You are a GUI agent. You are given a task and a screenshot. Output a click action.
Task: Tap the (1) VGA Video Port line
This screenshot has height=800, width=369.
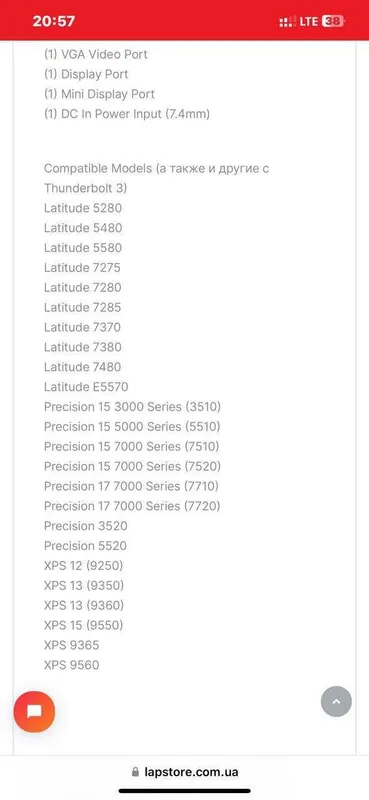(95, 54)
